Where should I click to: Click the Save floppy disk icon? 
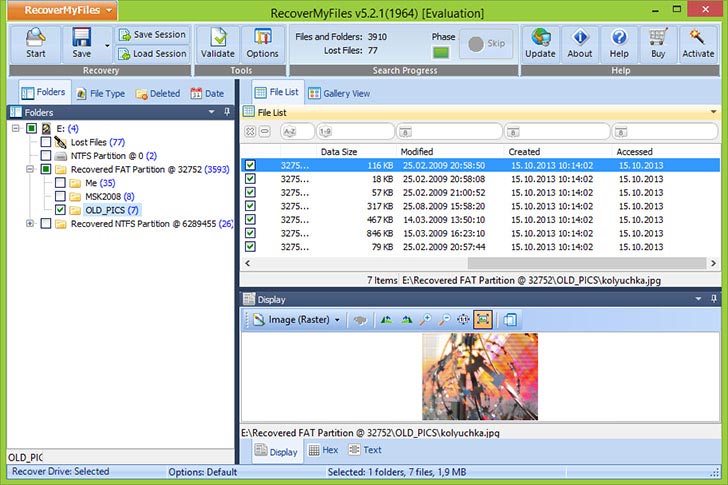coord(82,38)
